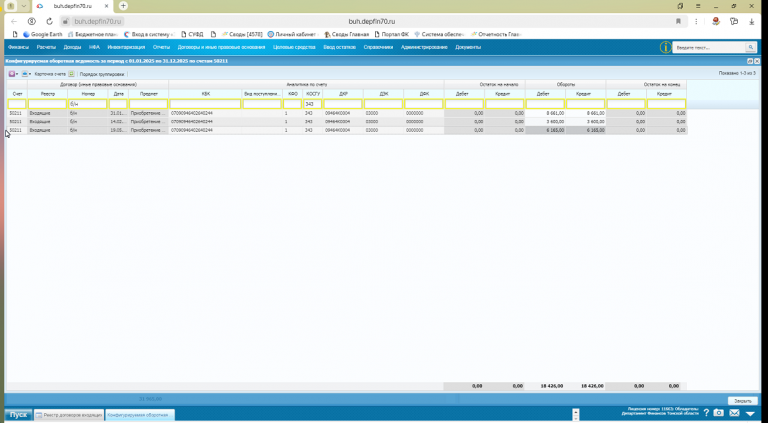This screenshot has height=423, width=768.
Task: Click the address bar URL buh.depfin70.ru
Action: pyautogui.click(x=97, y=22)
